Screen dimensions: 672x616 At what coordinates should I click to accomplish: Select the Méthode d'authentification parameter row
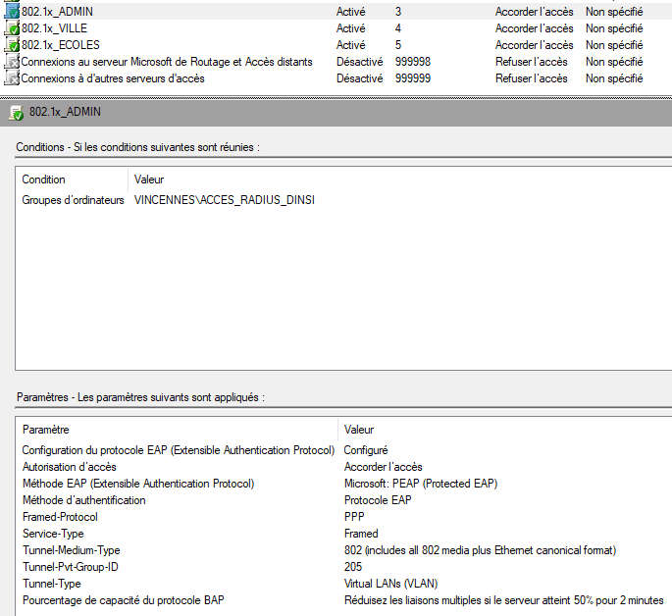click(343, 500)
